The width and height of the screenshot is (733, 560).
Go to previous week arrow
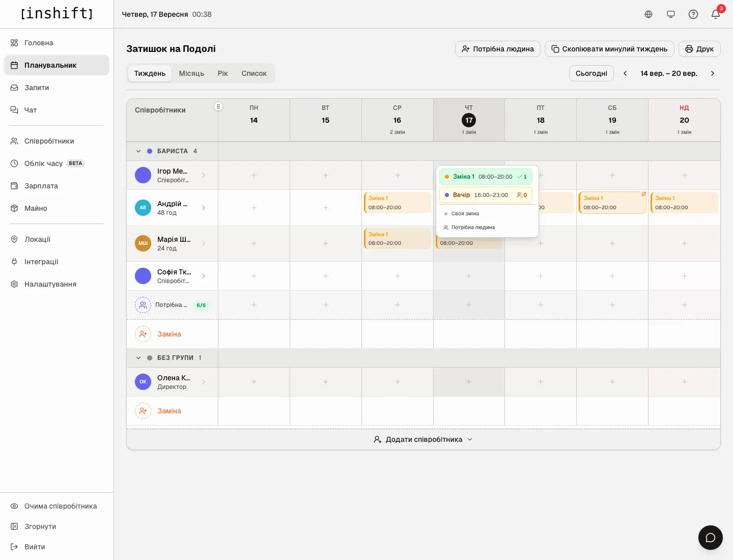(x=625, y=73)
